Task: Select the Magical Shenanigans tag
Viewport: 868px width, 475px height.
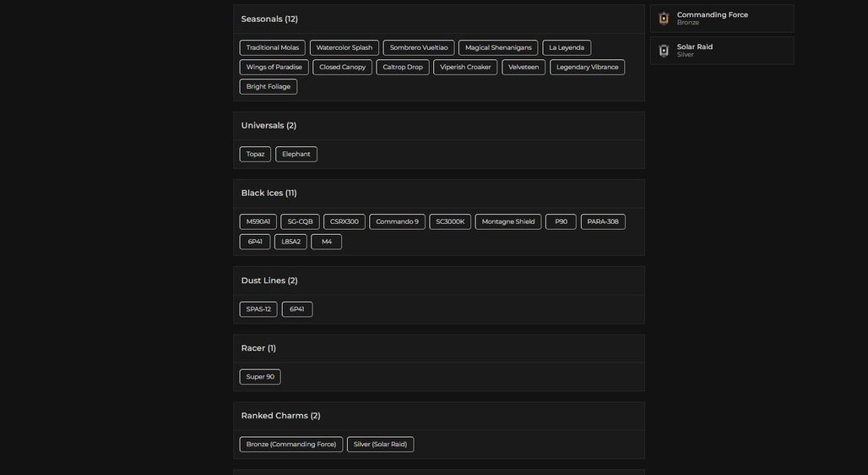Action: coord(498,47)
